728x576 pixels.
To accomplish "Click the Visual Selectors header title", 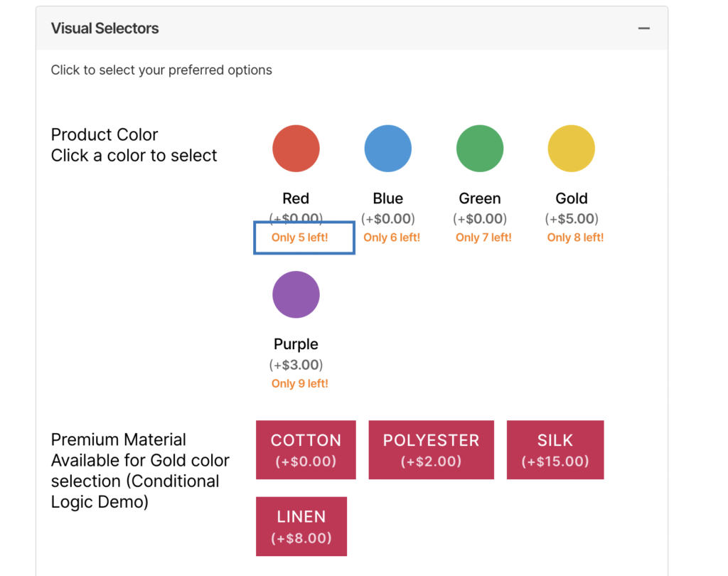I will (x=105, y=28).
